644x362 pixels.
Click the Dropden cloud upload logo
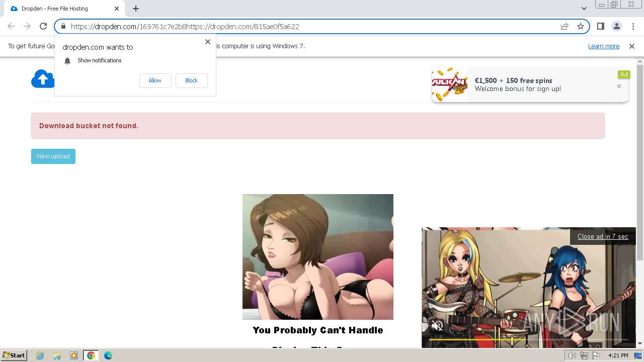[43, 79]
